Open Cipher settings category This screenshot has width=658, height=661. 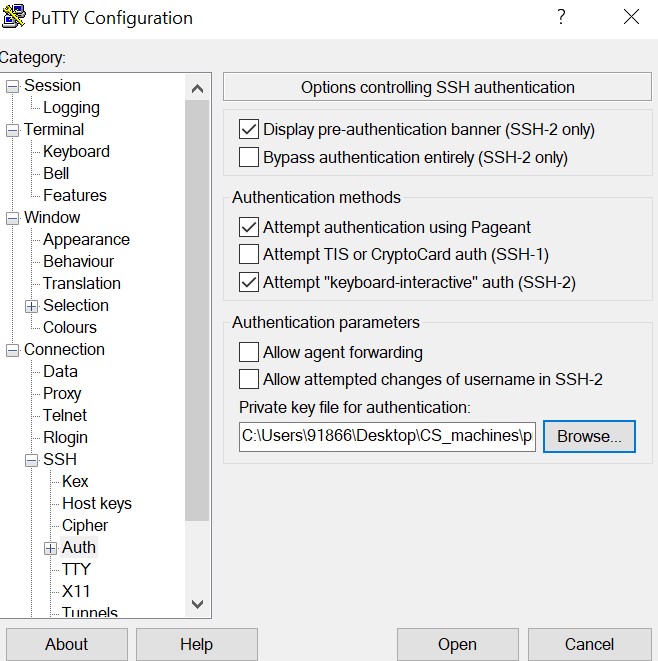click(x=85, y=526)
